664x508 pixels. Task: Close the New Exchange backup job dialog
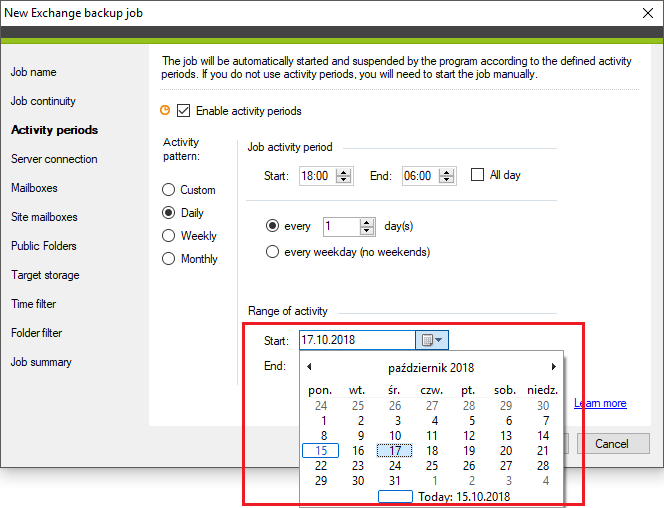pyautogui.click(x=647, y=13)
